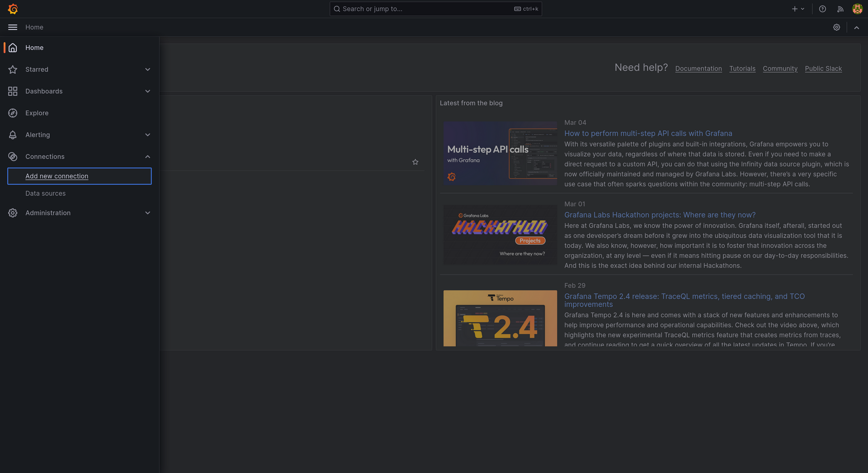Open Dashboards in the side menu

[x=44, y=91]
